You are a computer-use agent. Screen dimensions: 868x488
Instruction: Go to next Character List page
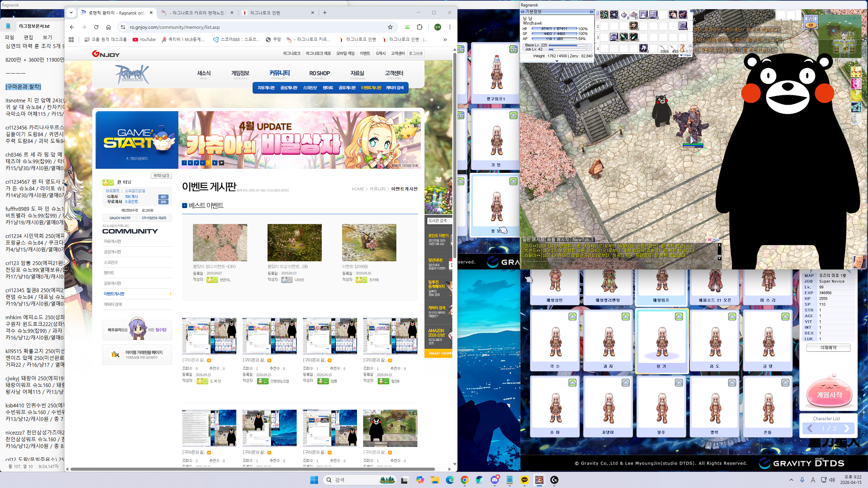pos(847,428)
